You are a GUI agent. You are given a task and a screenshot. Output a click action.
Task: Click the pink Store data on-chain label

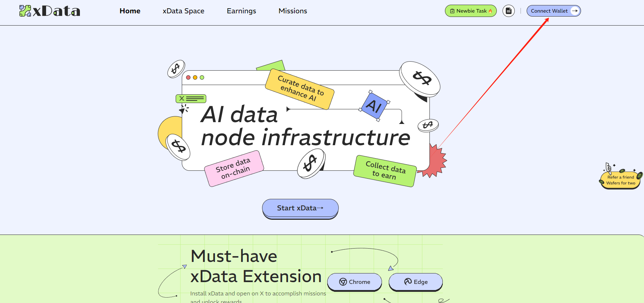(234, 168)
